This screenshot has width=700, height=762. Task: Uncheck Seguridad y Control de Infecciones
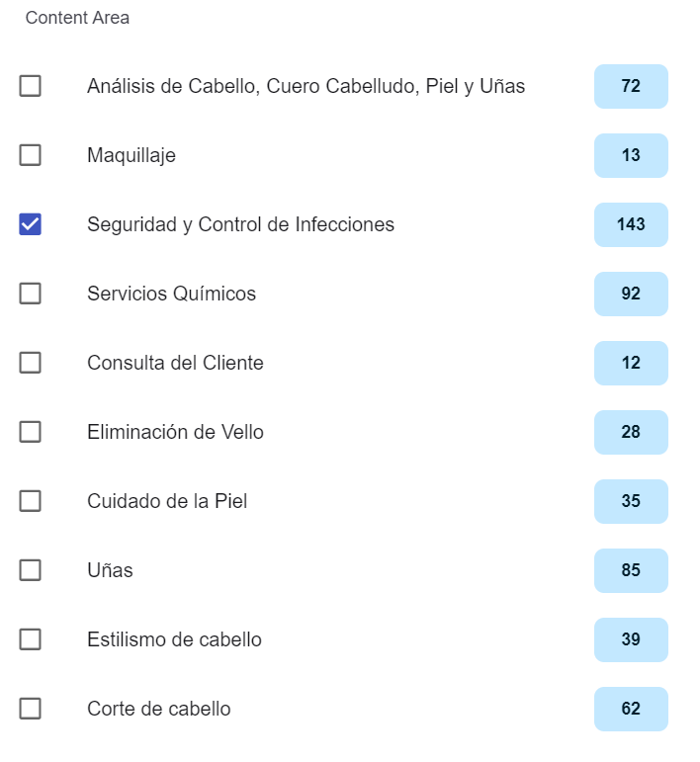[x=31, y=224]
